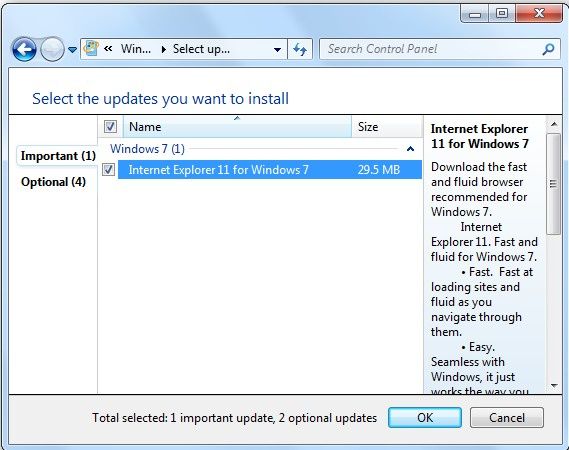The width and height of the screenshot is (569, 450).
Task: Expand the address bar double-chevron breadcrumb
Action: pos(108,48)
